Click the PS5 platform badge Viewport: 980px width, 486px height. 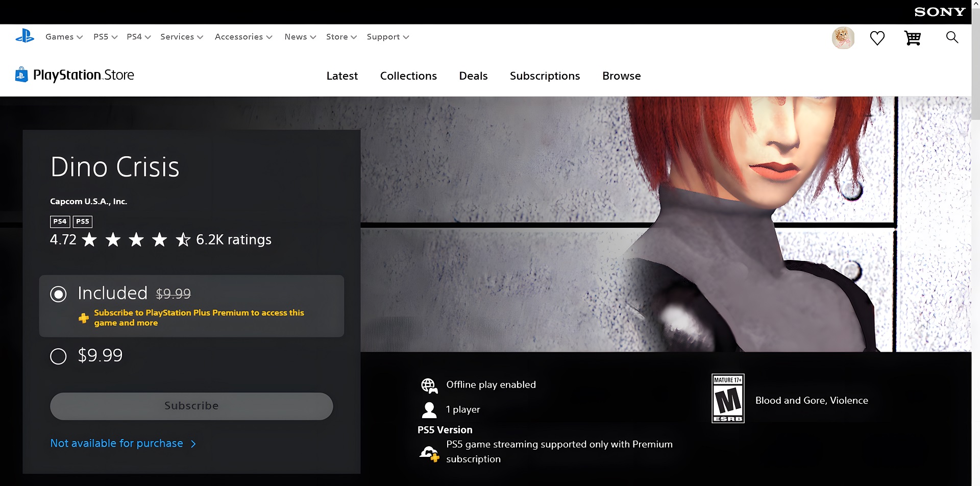[83, 222]
